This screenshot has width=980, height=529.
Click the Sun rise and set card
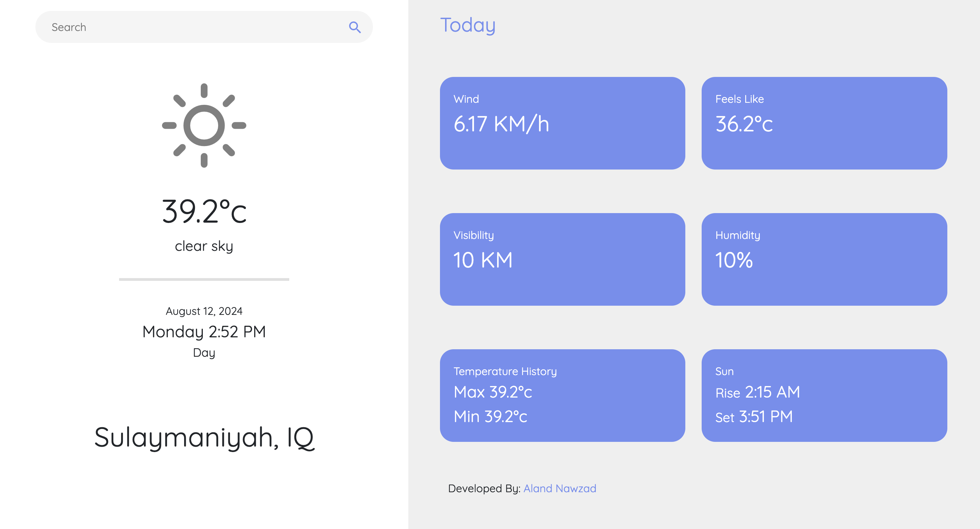(x=824, y=396)
